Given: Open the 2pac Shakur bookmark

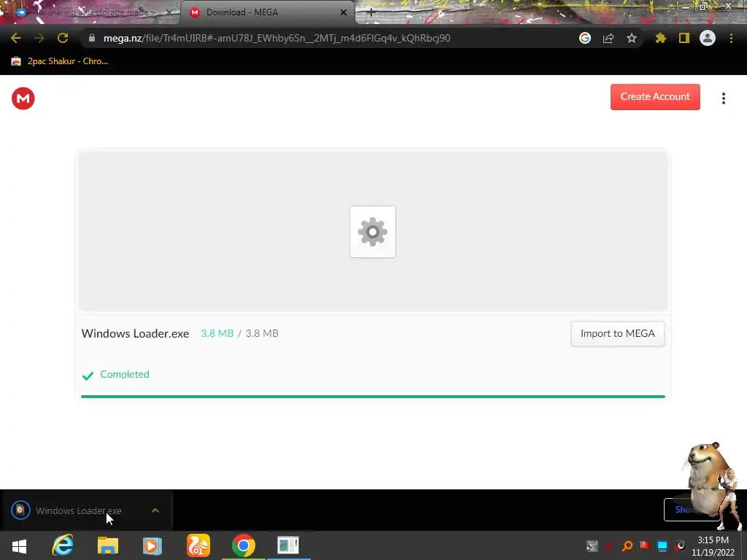Looking at the screenshot, I should click(60, 61).
